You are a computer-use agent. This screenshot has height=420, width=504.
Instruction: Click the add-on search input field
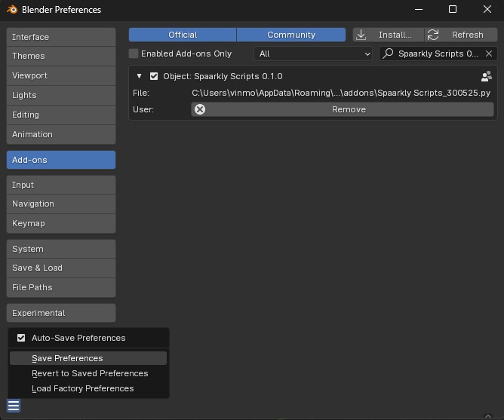pyautogui.click(x=438, y=54)
